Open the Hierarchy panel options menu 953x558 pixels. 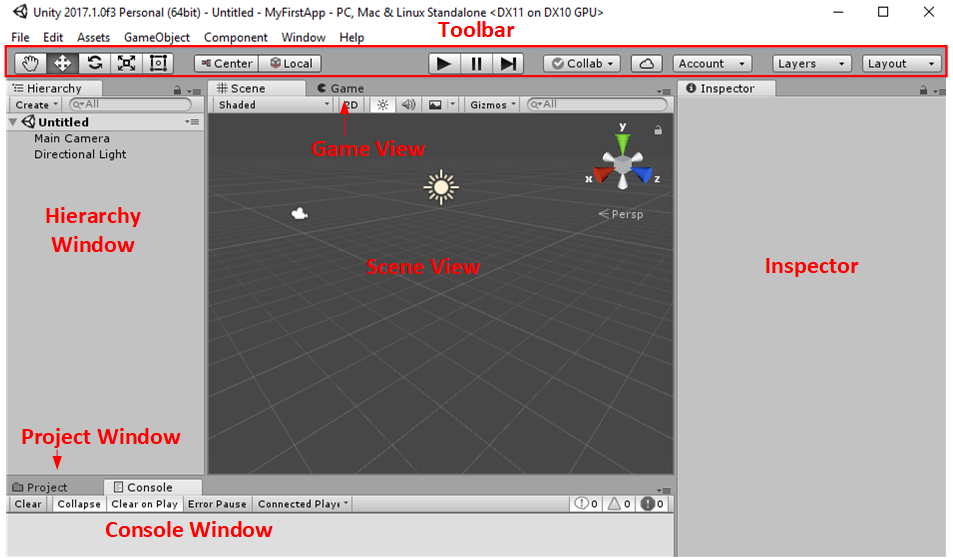[194, 91]
